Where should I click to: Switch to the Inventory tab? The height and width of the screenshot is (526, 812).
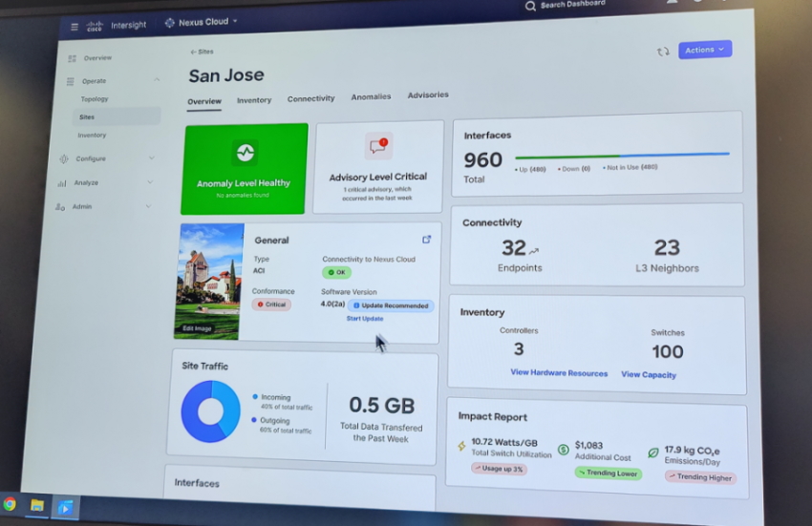coord(254,100)
